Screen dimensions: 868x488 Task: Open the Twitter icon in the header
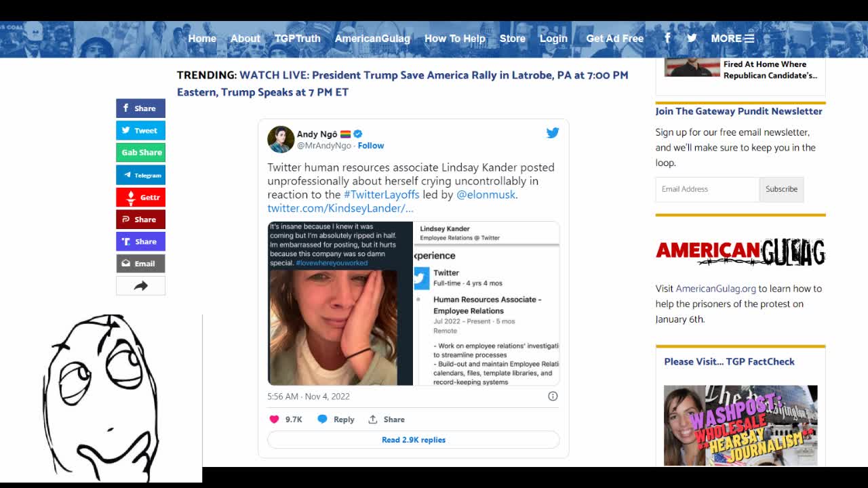click(692, 38)
